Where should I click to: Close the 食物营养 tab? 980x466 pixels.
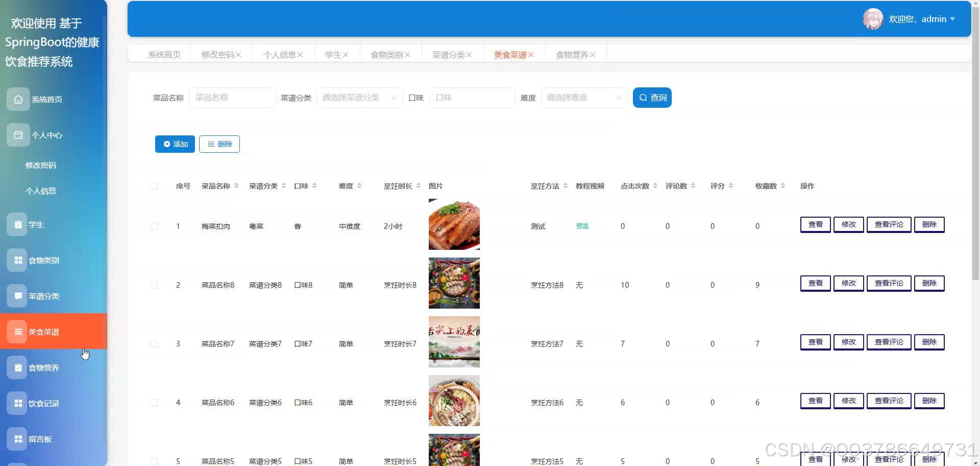click(x=593, y=55)
